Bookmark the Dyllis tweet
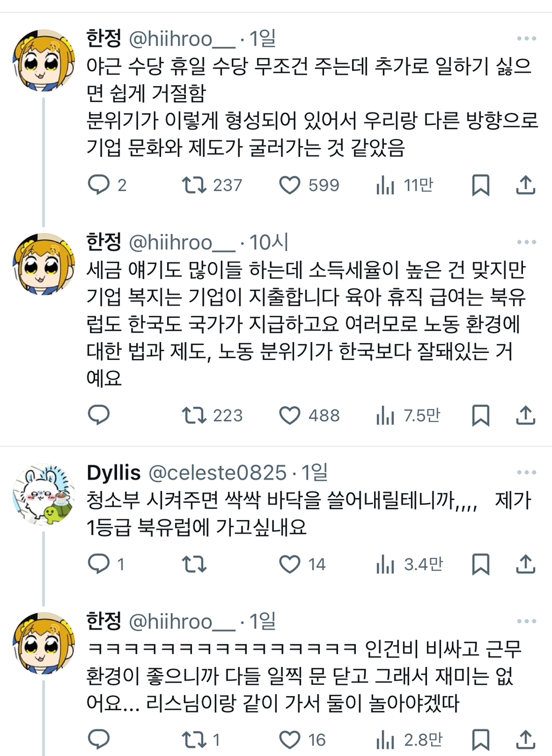Screen dimensions: 552x756 480,564
